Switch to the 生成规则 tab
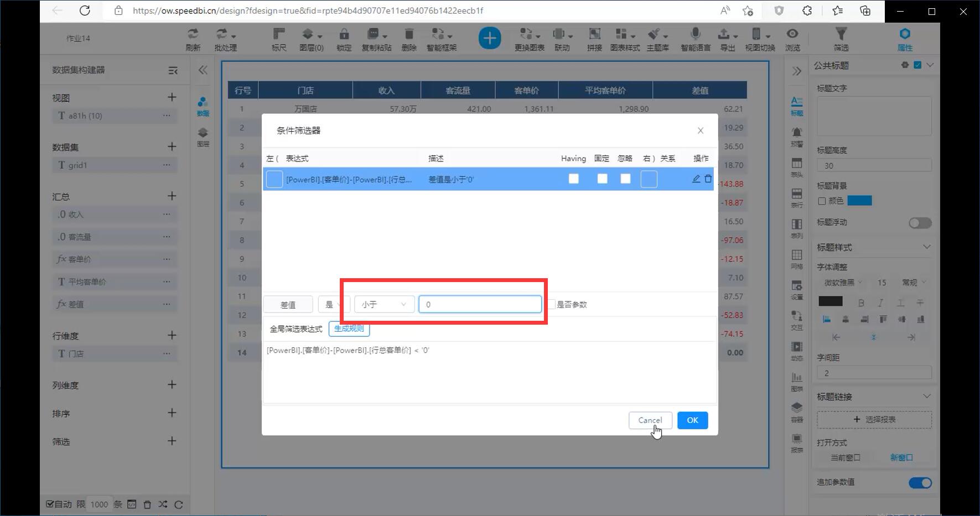 click(349, 329)
